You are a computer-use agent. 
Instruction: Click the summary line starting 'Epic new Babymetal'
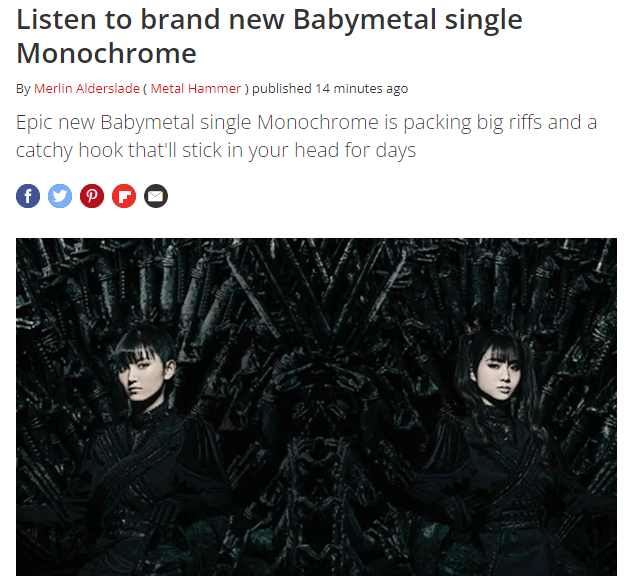click(x=306, y=122)
